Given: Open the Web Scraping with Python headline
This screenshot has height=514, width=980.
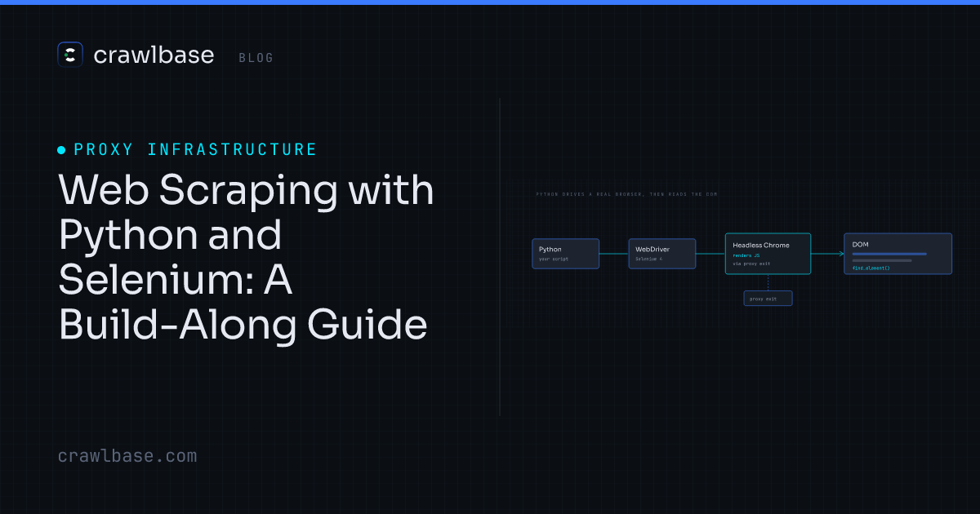Looking at the screenshot, I should coord(246,258).
